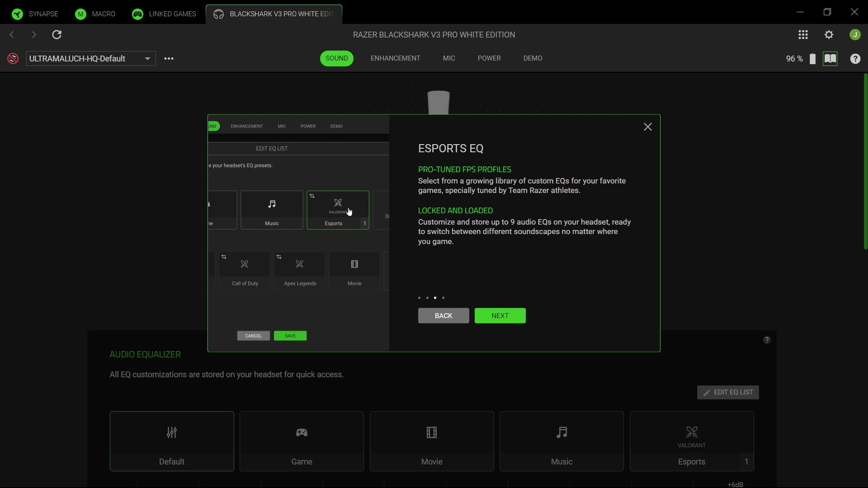Viewport: 868px width, 488px height.
Task: Open the feature guide book icon
Action: pos(830,59)
